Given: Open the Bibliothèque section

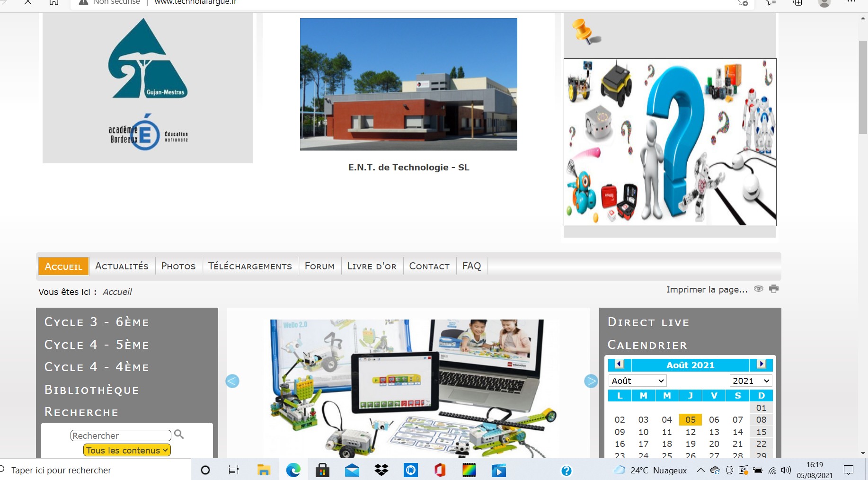Looking at the screenshot, I should [x=92, y=390].
